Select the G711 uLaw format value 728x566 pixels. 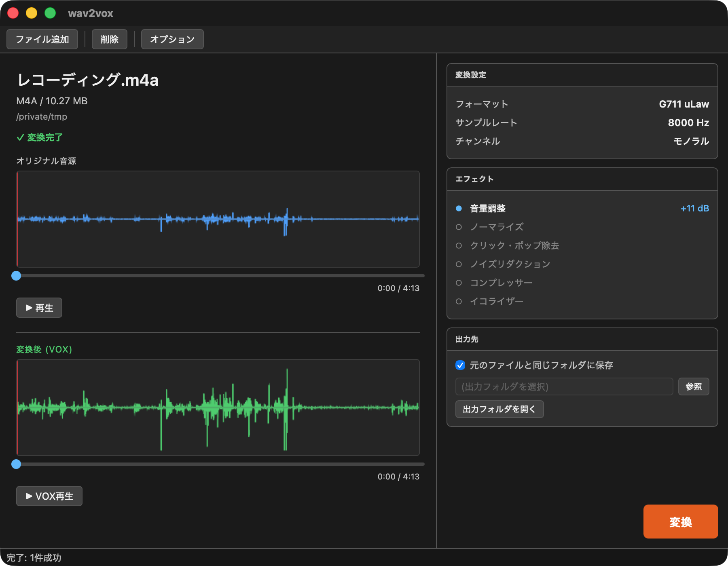coord(684,104)
